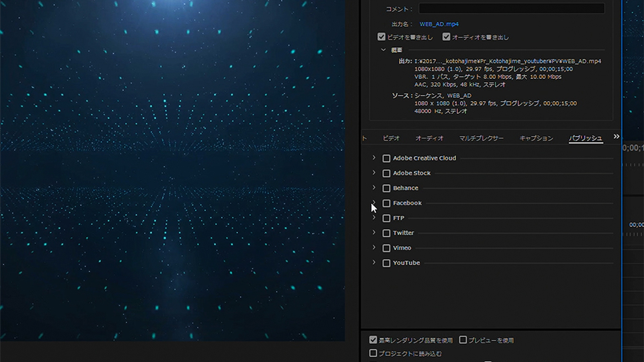Click the WEB_AD.mp4 output name link
The width and height of the screenshot is (644, 362).
point(439,24)
